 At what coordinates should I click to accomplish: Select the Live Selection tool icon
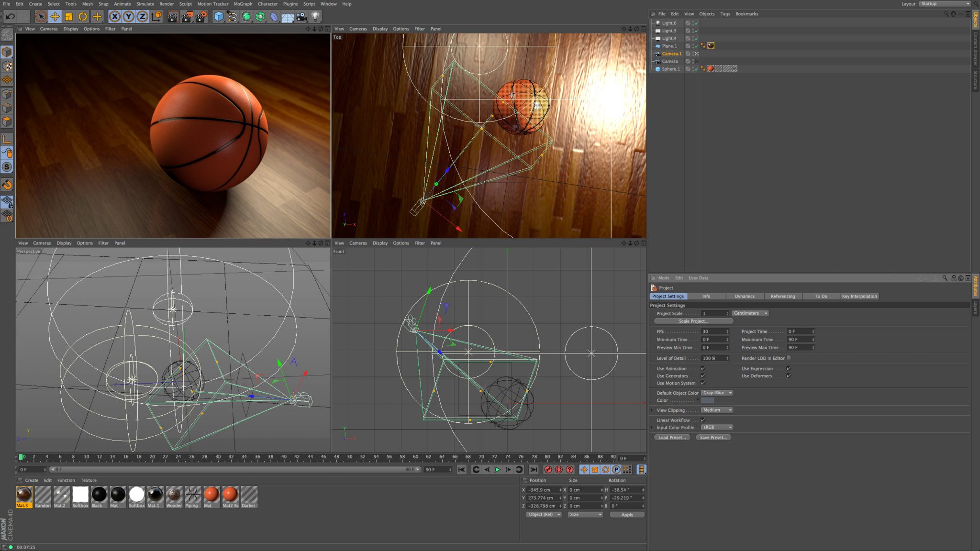point(42,17)
